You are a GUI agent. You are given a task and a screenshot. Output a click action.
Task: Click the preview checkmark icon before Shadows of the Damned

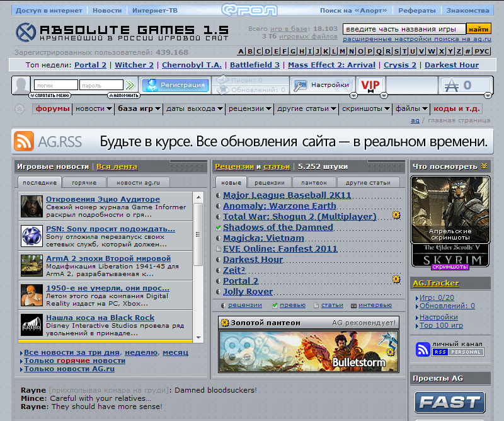click(x=218, y=228)
